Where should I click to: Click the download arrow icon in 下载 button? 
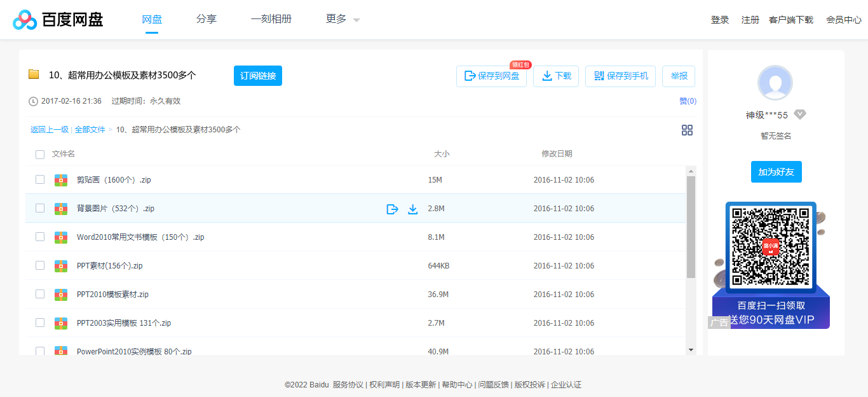(547, 76)
